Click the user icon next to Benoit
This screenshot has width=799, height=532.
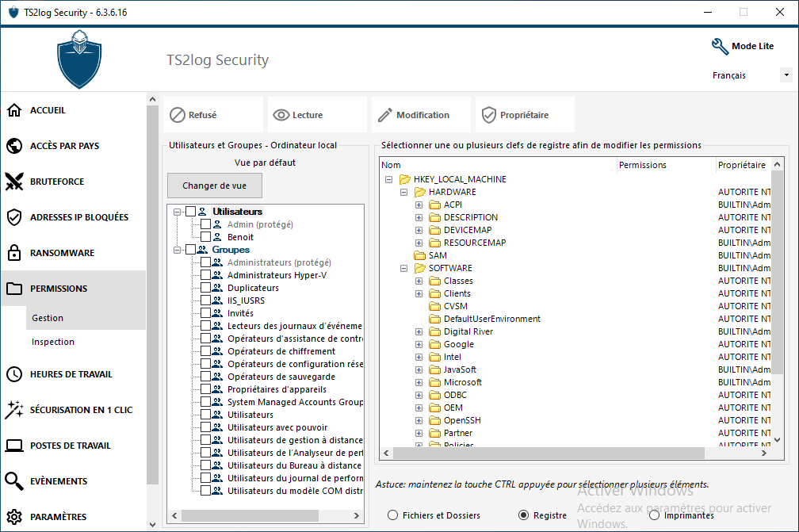coord(217,237)
